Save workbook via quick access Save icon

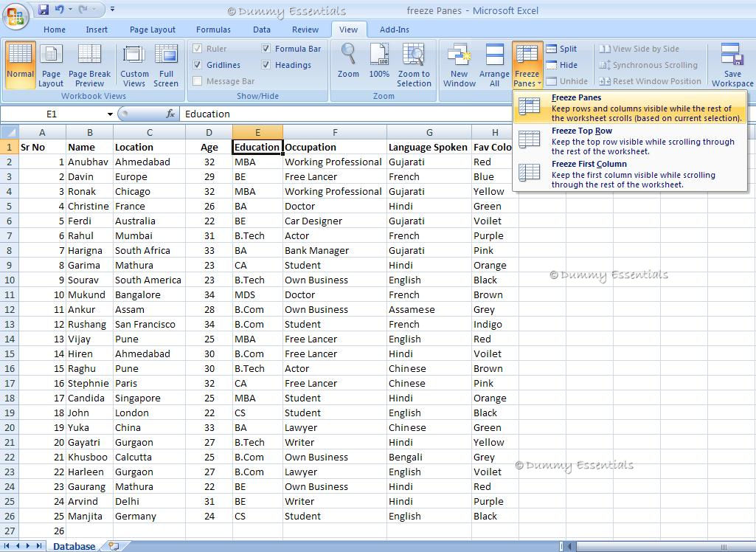tap(44, 9)
